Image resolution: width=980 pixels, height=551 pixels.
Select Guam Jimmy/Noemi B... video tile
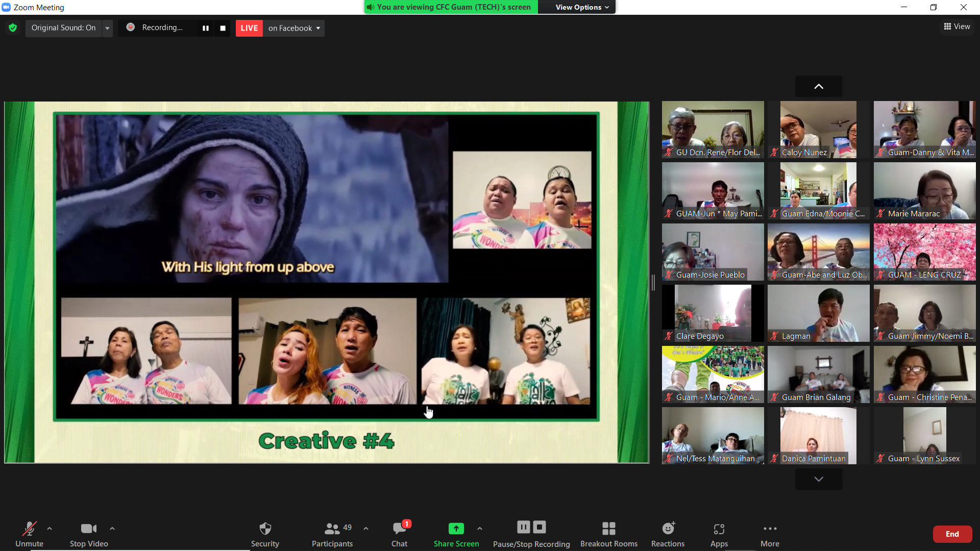click(925, 313)
